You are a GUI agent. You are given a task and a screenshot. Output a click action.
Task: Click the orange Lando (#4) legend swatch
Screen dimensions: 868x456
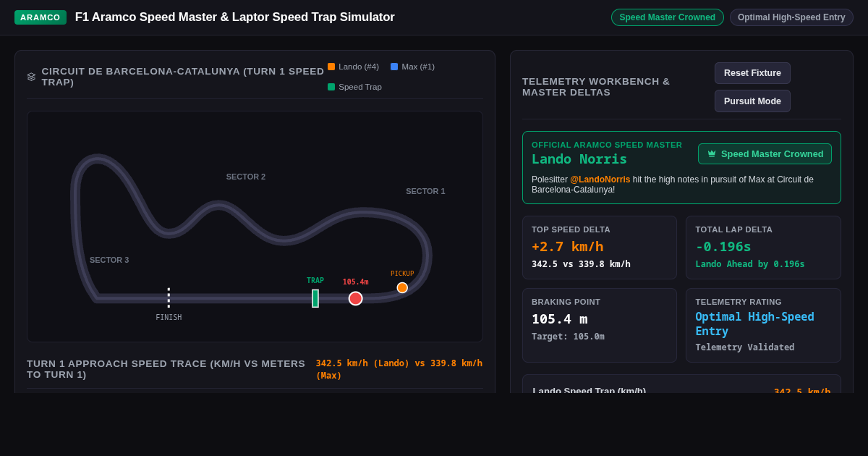[331, 67]
